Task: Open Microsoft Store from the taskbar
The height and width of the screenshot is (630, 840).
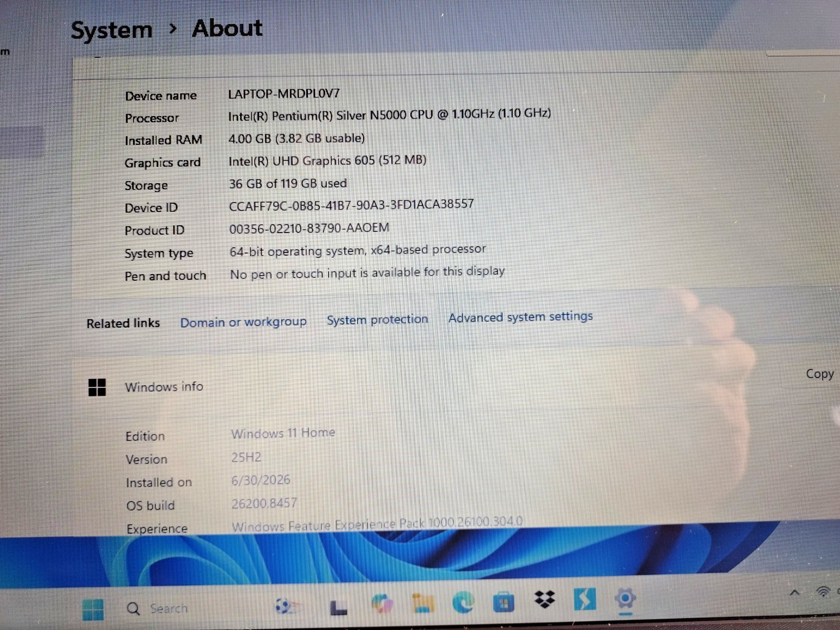Action: point(504,602)
